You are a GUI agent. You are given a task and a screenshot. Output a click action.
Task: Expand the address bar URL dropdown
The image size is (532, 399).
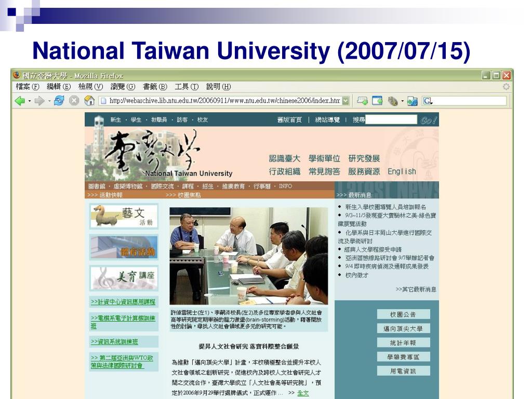[x=345, y=101]
